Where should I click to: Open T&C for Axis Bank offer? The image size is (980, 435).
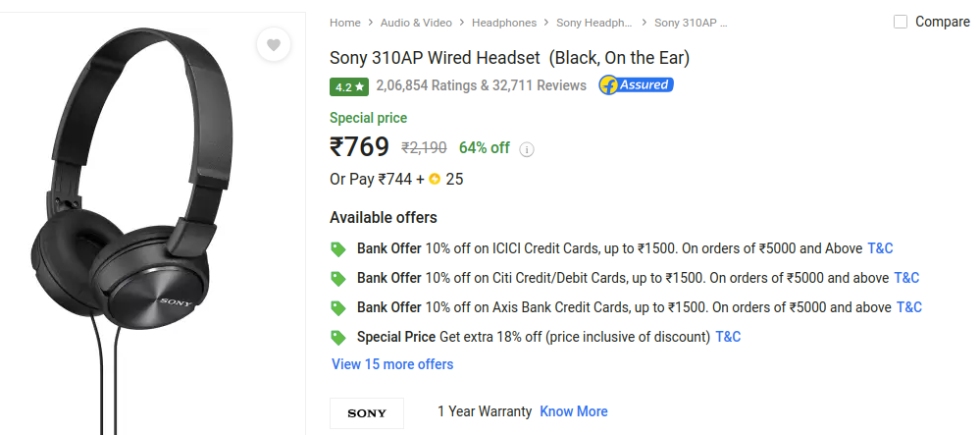(x=909, y=307)
